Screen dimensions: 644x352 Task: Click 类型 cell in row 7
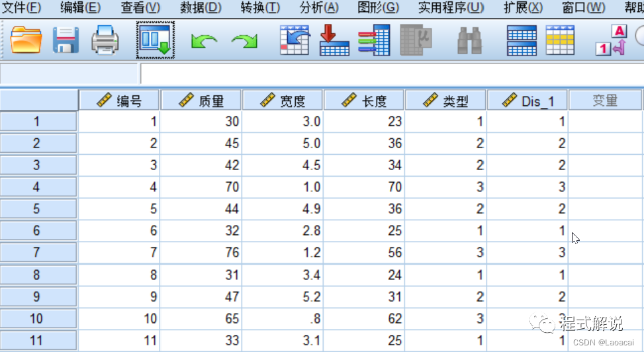pos(445,253)
